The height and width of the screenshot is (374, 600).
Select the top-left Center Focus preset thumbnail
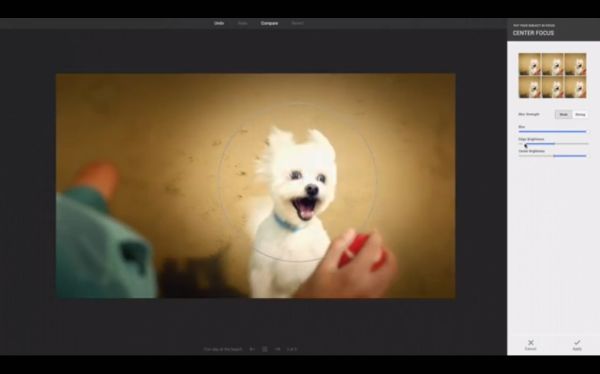tap(530, 64)
